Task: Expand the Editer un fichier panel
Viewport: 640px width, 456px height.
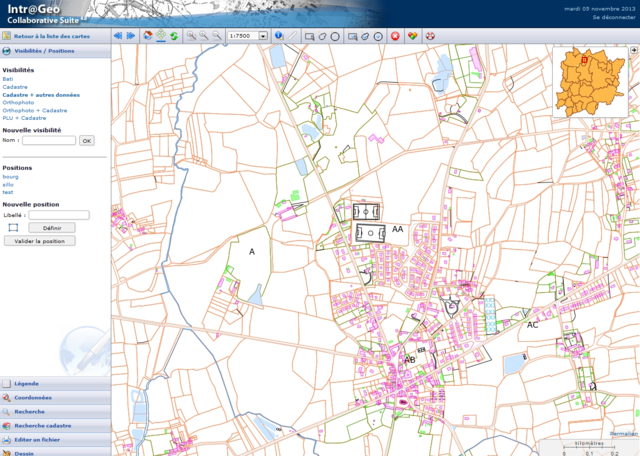Action: tap(55, 440)
